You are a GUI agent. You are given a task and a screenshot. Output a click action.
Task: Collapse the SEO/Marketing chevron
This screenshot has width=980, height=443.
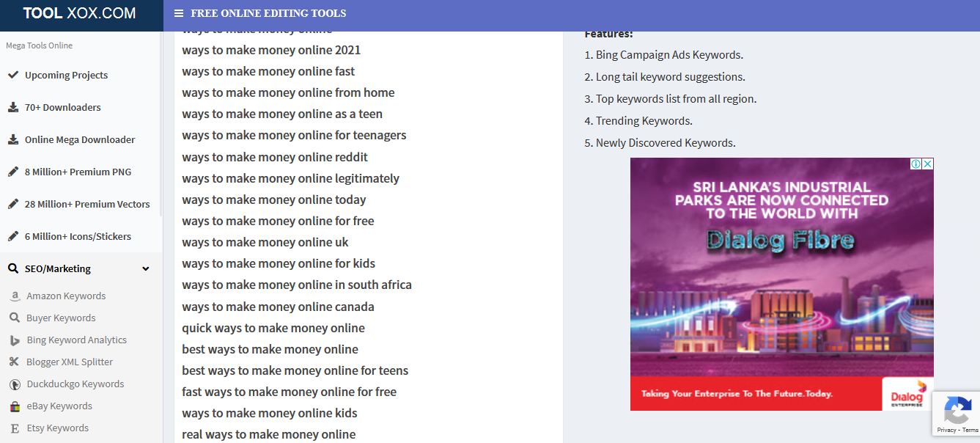point(146,269)
